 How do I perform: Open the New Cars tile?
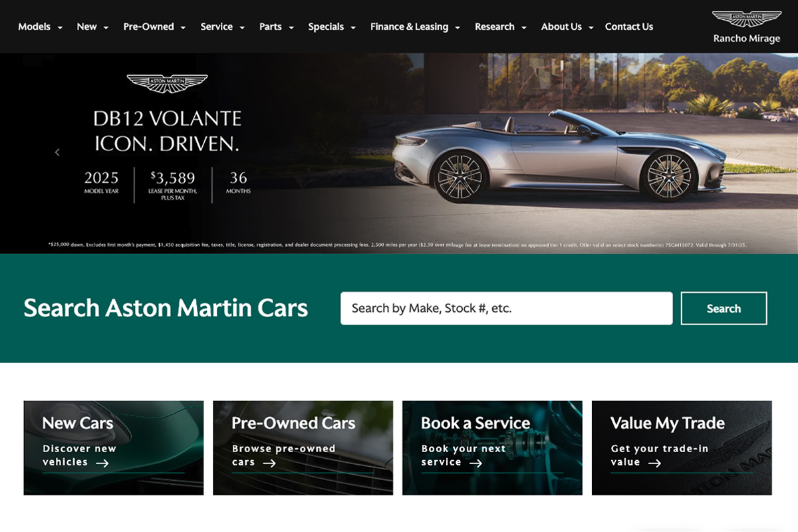(x=114, y=448)
